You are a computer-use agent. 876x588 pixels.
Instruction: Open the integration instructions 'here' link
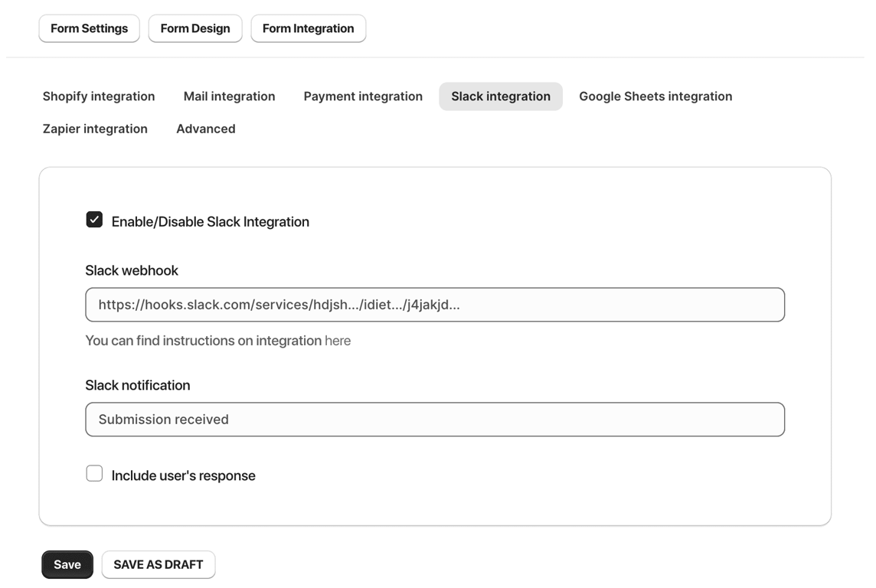338,341
